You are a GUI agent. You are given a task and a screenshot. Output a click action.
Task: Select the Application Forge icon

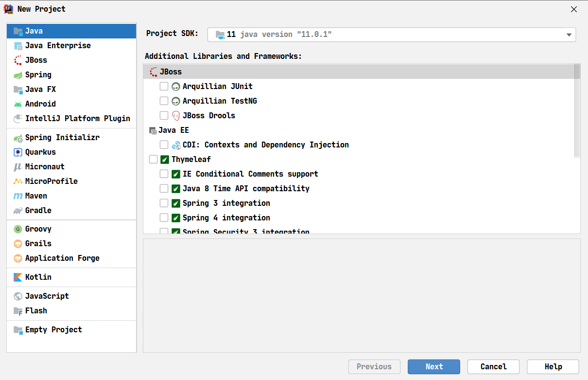(18, 258)
